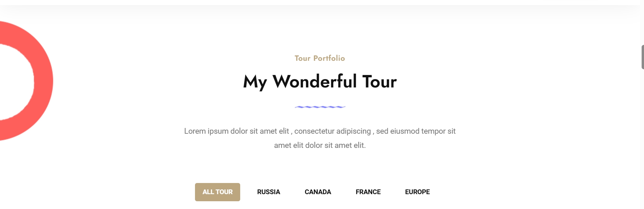Click the scrollbar track below the thumb
Viewport: 644px width, 209px height.
pyautogui.click(x=643, y=138)
